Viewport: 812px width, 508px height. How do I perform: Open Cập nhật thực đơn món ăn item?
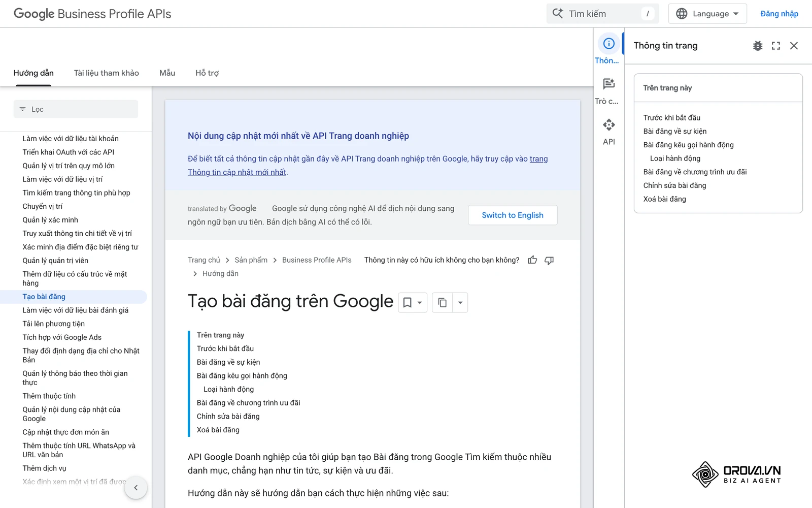(66, 432)
